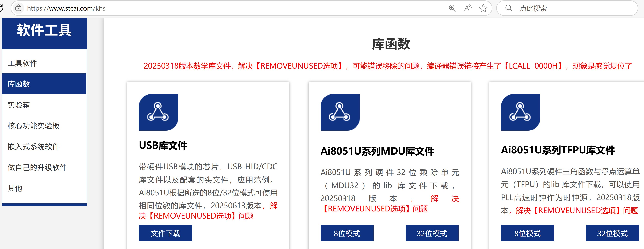Click the page refresh icon
Screen dimensions: 644x249
tap(1, 8)
